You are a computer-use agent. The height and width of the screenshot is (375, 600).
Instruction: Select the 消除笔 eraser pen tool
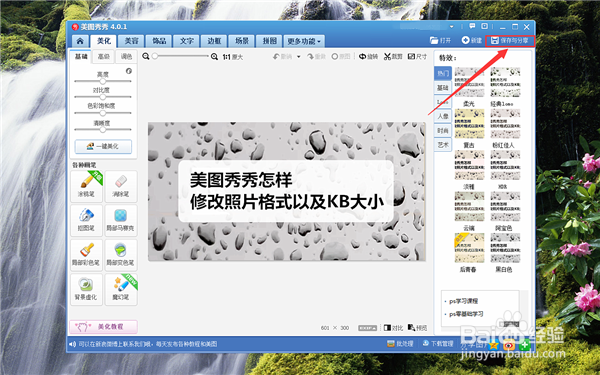(121, 186)
